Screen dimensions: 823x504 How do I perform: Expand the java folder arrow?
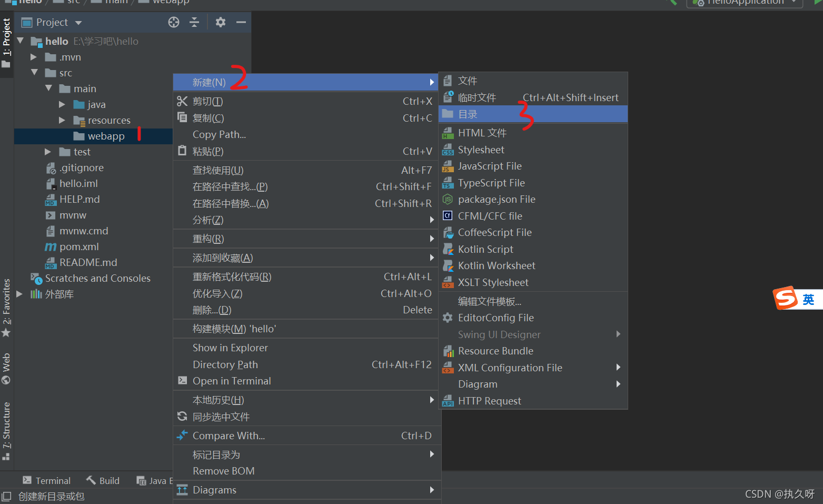pyautogui.click(x=62, y=104)
